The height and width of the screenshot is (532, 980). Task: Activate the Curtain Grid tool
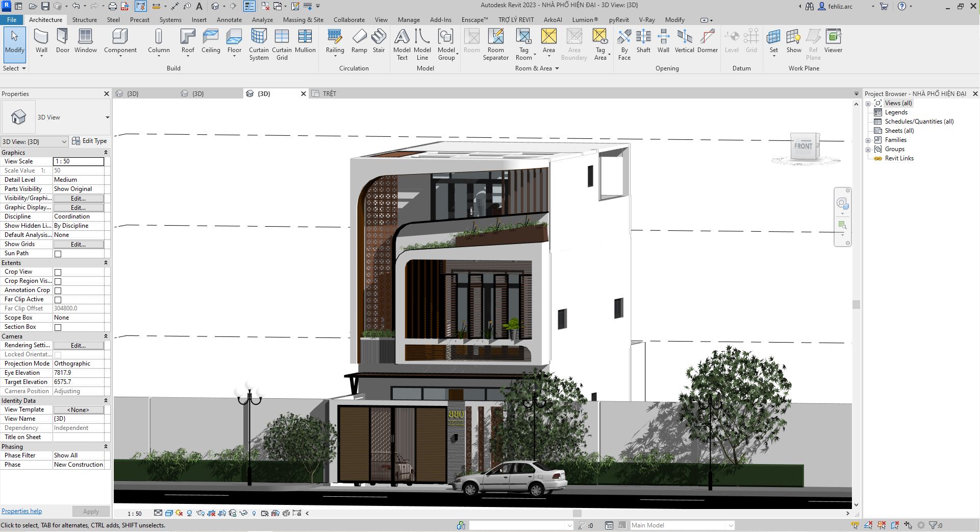pyautogui.click(x=282, y=37)
